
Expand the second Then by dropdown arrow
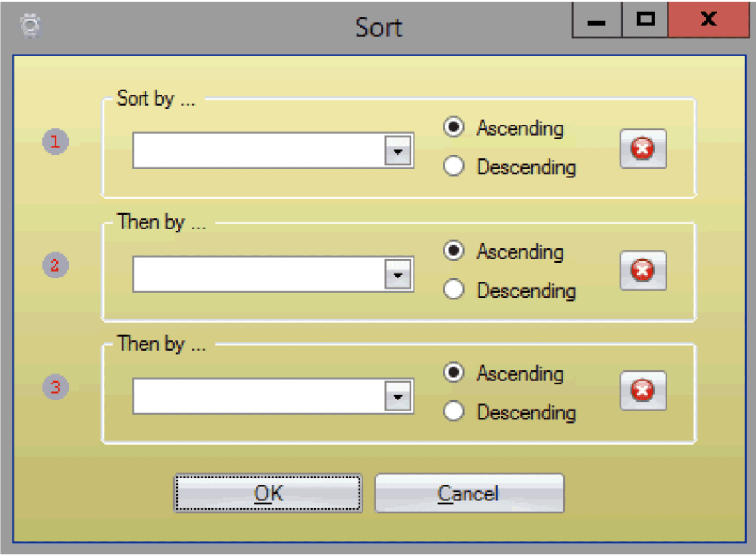(x=398, y=274)
